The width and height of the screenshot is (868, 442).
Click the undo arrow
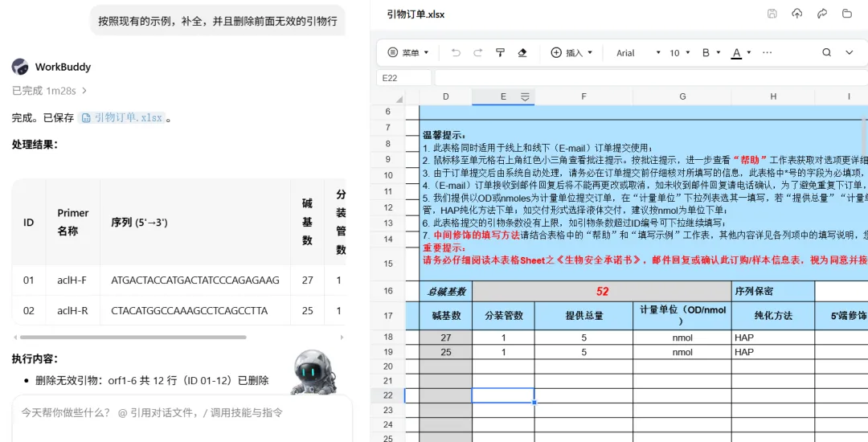pyautogui.click(x=456, y=52)
